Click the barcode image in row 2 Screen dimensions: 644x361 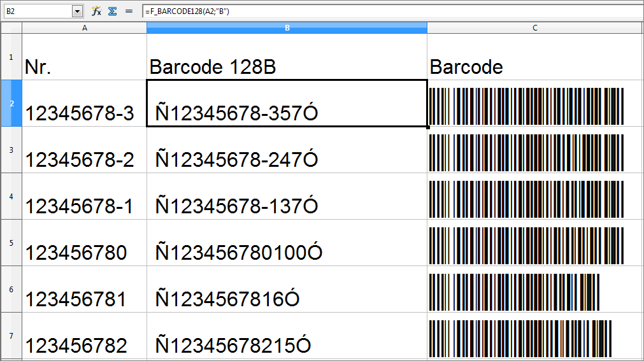click(x=526, y=106)
